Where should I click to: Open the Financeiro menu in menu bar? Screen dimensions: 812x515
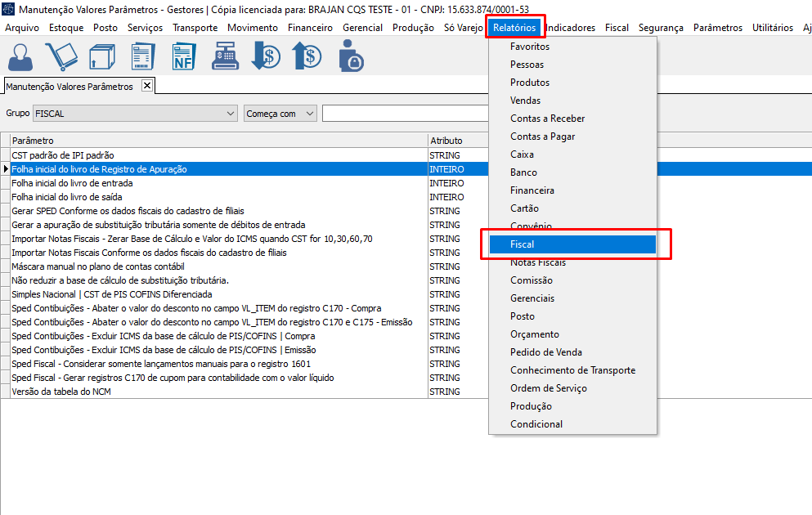pyautogui.click(x=310, y=28)
